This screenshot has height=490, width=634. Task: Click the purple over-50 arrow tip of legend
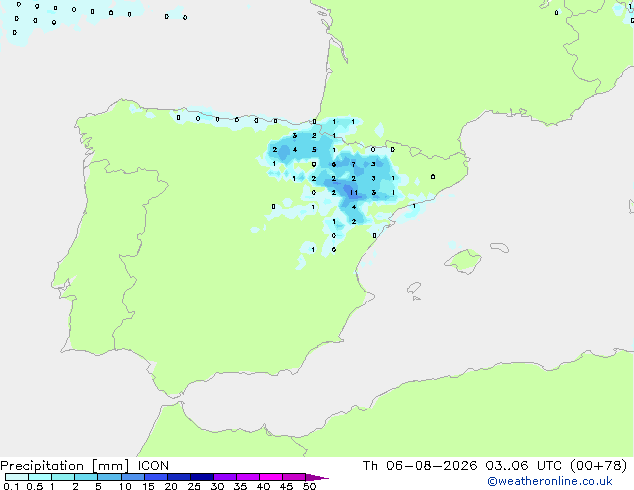317,477
